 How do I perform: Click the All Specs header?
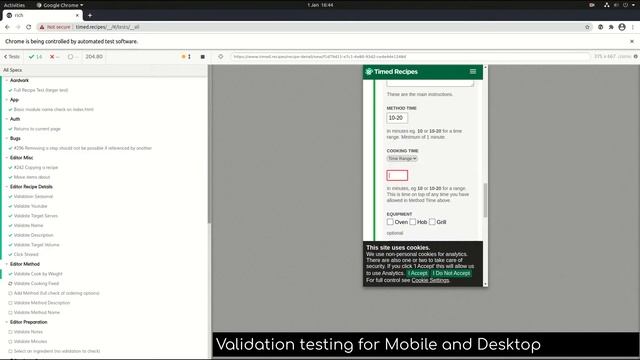click(x=13, y=70)
